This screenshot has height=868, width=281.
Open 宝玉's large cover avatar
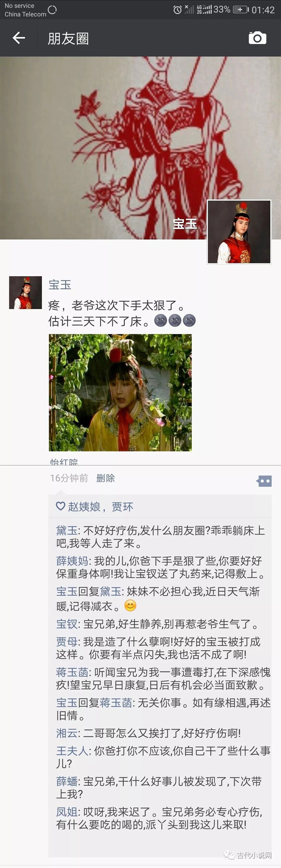pos(239,232)
